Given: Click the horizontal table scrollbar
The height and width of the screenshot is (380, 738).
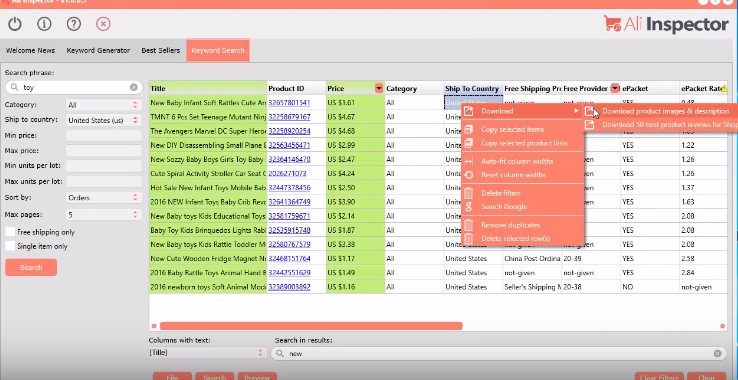Looking at the screenshot, I should coord(311,326).
